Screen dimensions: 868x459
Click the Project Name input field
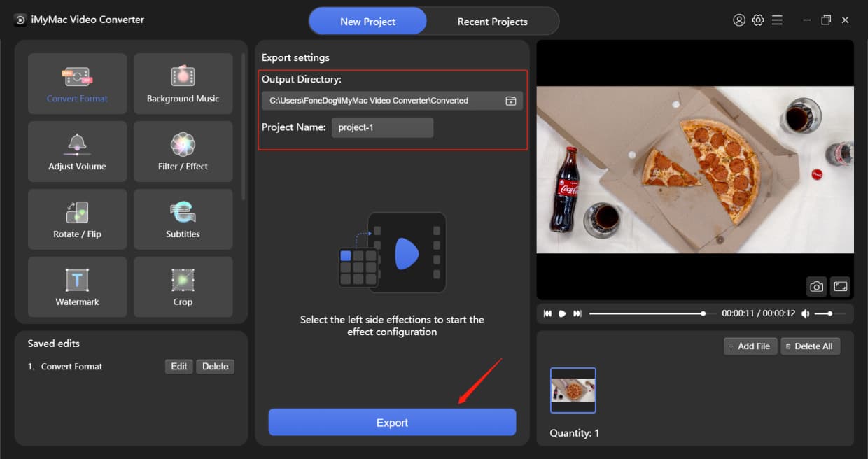point(382,127)
